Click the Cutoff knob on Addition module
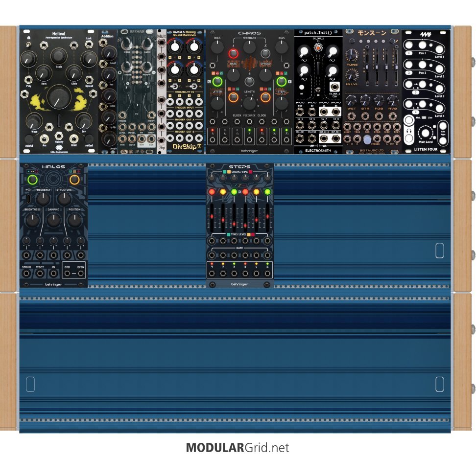 click(x=109, y=53)
